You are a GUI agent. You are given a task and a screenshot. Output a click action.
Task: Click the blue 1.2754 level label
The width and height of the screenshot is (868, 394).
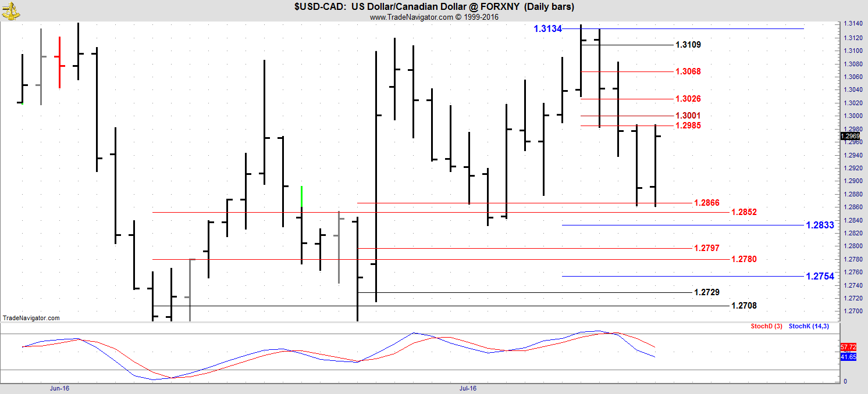(x=820, y=276)
